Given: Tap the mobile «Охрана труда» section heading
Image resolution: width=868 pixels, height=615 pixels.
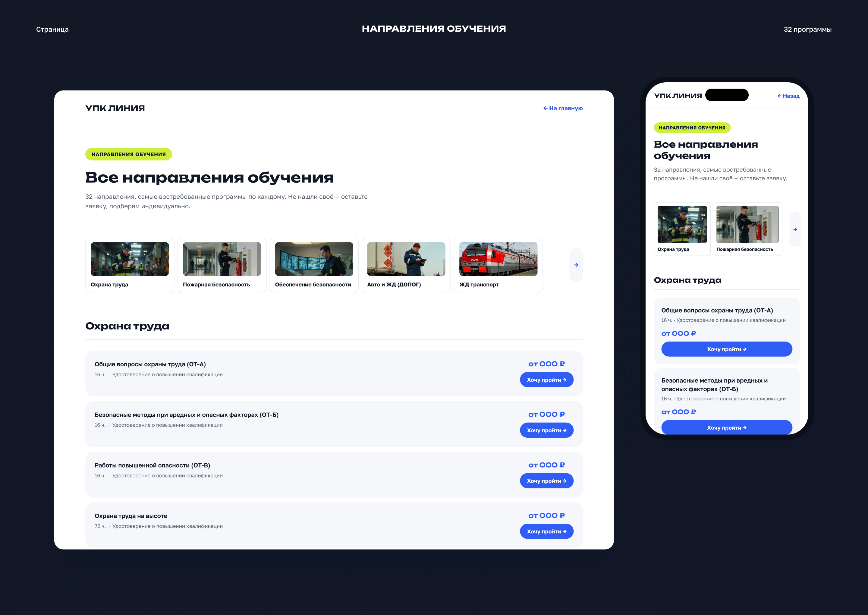Looking at the screenshot, I should [x=687, y=280].
